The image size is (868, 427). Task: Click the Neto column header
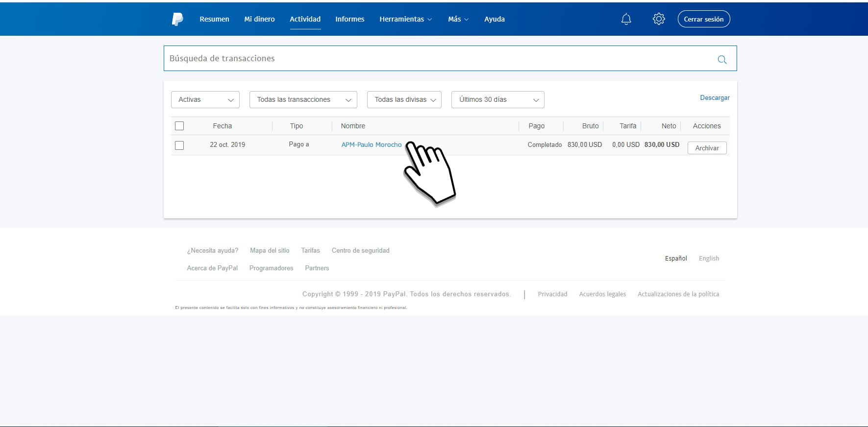click(669, 126)
